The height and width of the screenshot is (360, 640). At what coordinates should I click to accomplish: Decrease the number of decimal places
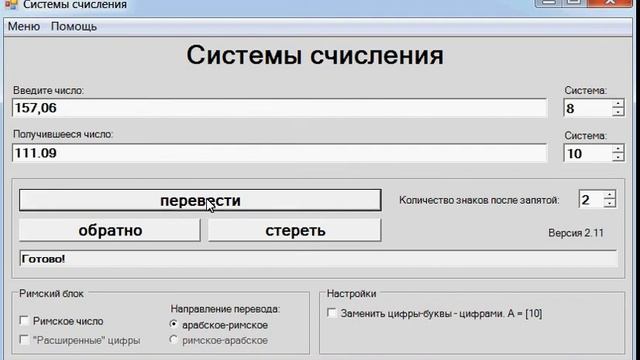click(x=609, y=204)
